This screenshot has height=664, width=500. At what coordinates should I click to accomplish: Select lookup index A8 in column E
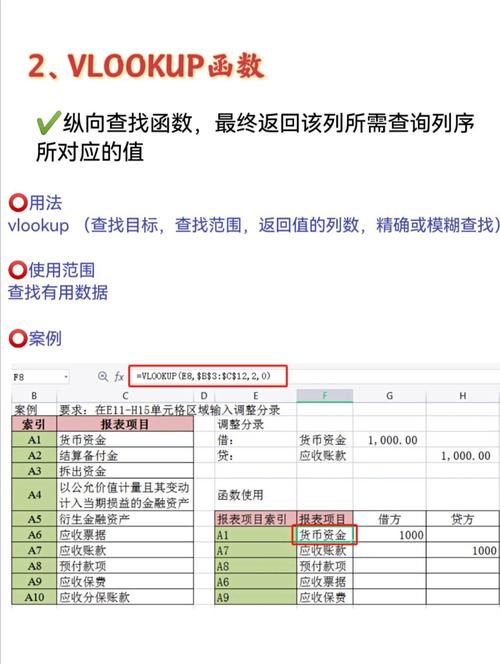(256, 566)
